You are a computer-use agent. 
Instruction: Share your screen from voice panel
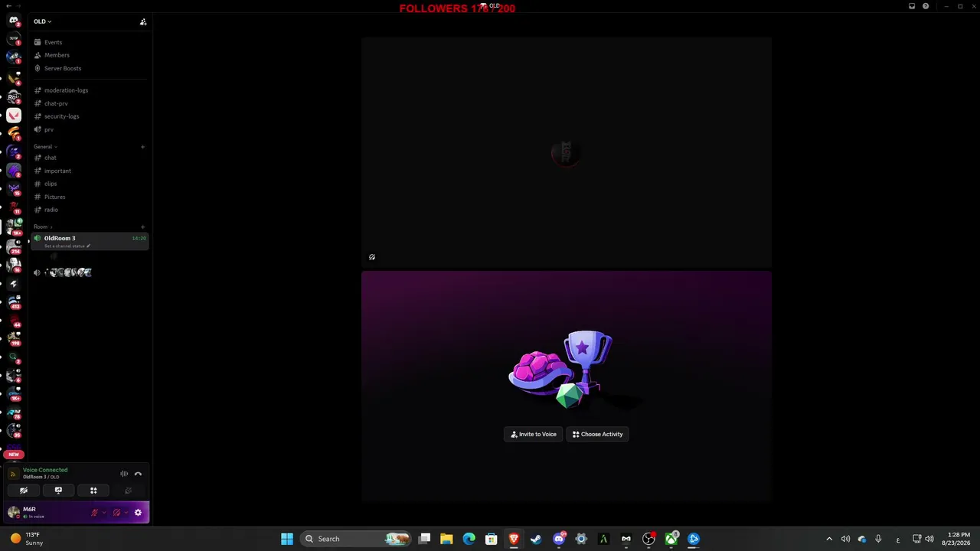pos(58,491)
